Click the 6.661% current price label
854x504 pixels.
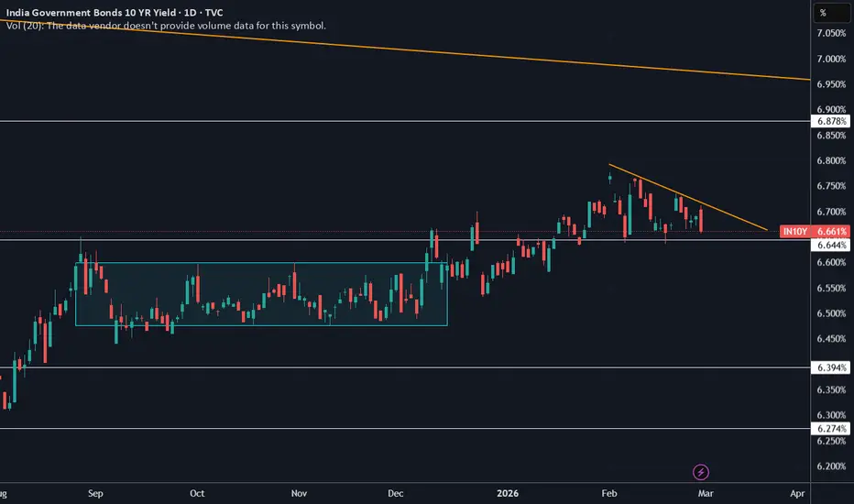click(831, 232)
